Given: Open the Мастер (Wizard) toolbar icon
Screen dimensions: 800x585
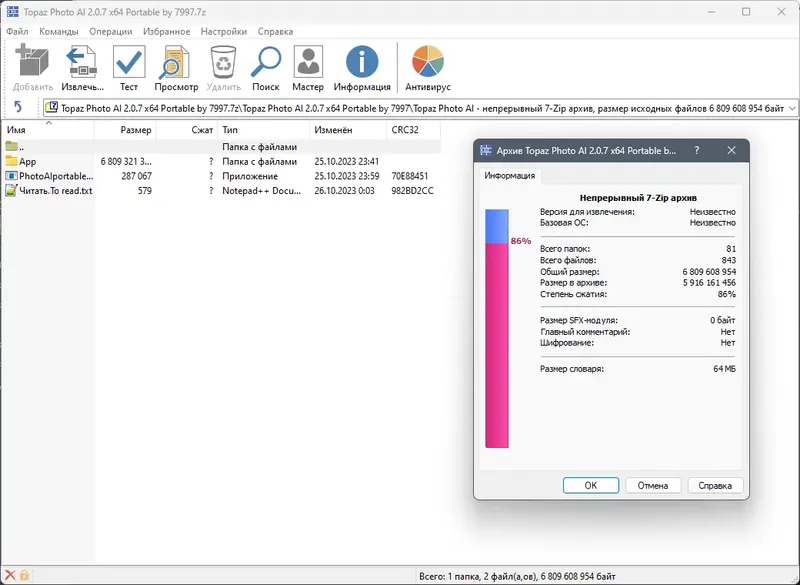Looking at the screenshot, I should point(307,62).
